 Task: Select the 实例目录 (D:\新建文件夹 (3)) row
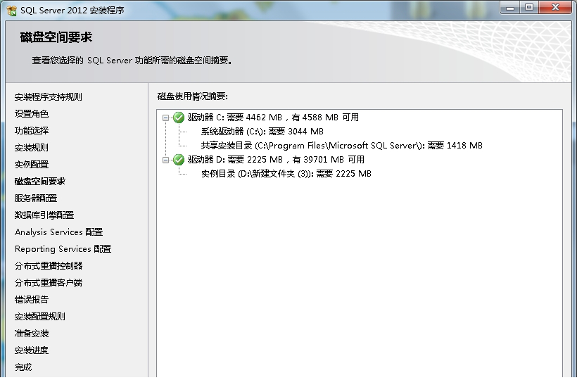pyautogui.click(x=286, y=174)
